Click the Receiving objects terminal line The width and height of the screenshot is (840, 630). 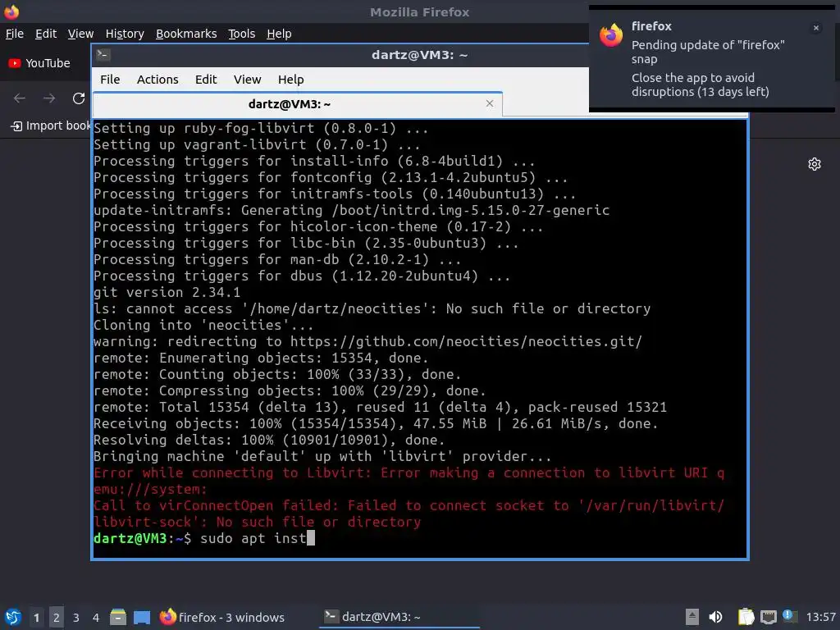point(376,424)
